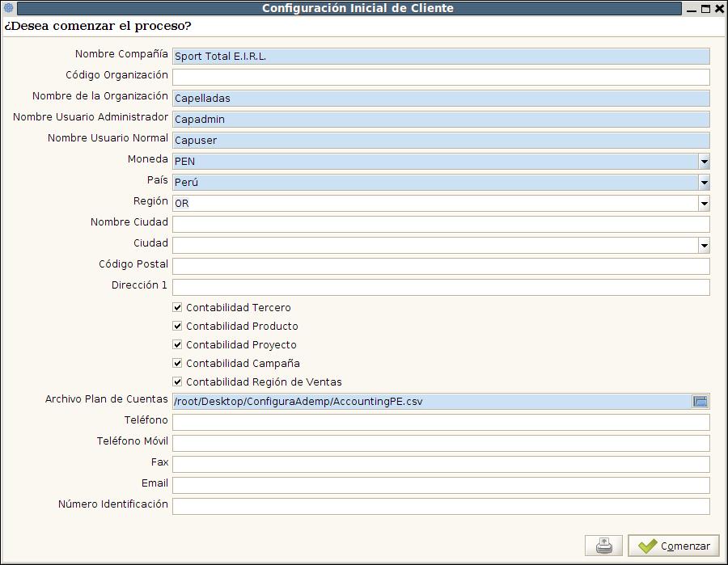The width and height of the screenshot is (728, 565).
Task: Click the Dirección 1 input field
Action: point(441,287)
